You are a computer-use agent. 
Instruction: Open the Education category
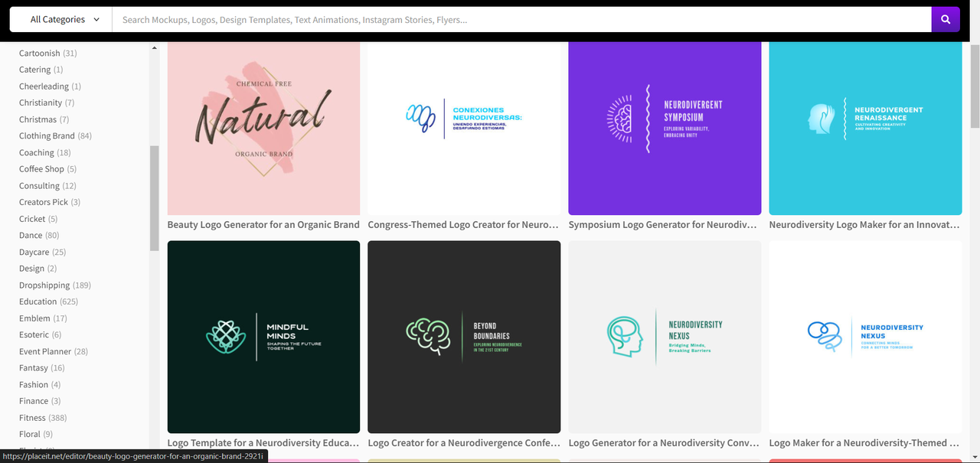(x=49, y=302)
